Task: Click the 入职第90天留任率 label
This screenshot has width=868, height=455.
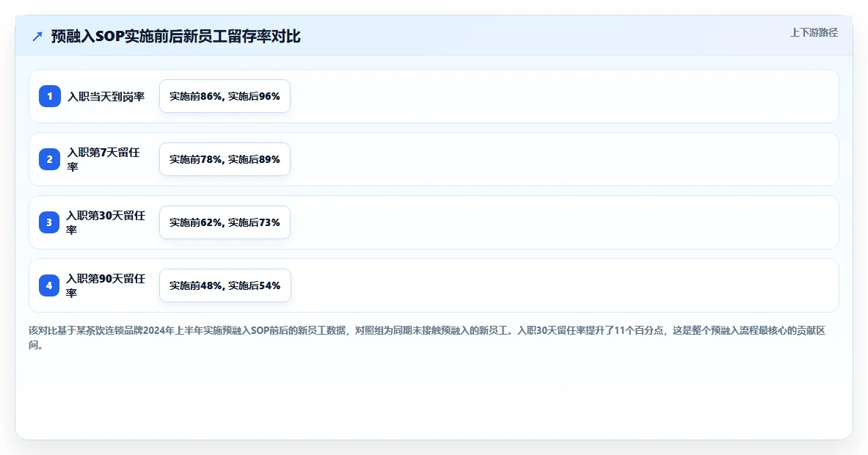Action: click(x=105, y=285)
